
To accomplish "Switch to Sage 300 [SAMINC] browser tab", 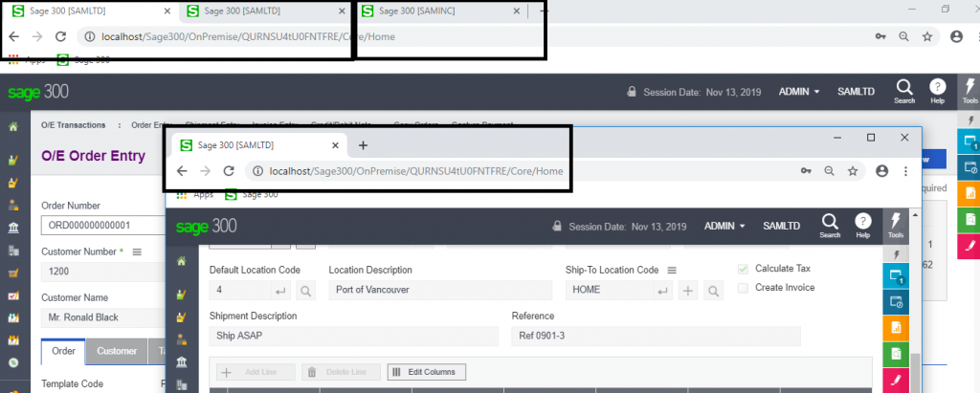I will [441, 11].
